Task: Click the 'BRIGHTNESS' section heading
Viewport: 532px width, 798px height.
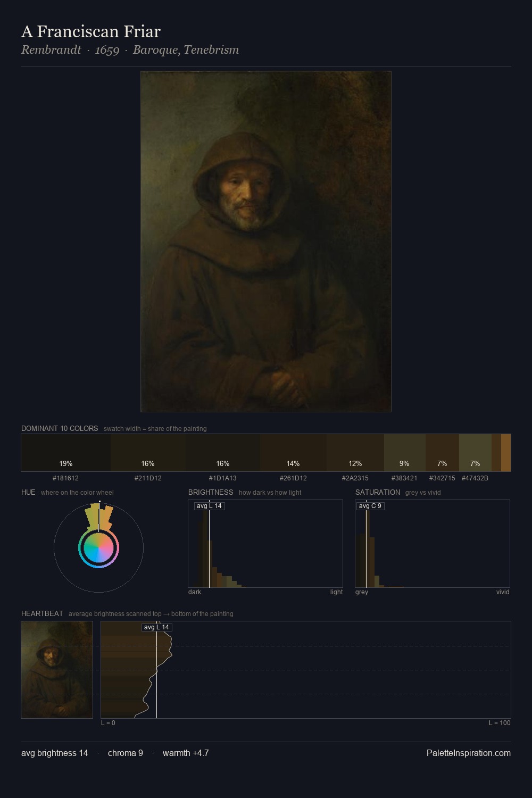Action: (x=211, y=492)
